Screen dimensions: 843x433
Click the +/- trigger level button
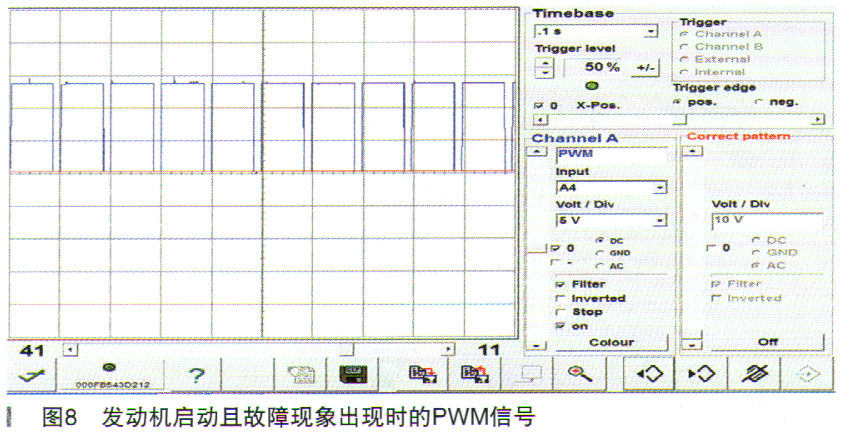pyautogui.click(x=645, y=68)
